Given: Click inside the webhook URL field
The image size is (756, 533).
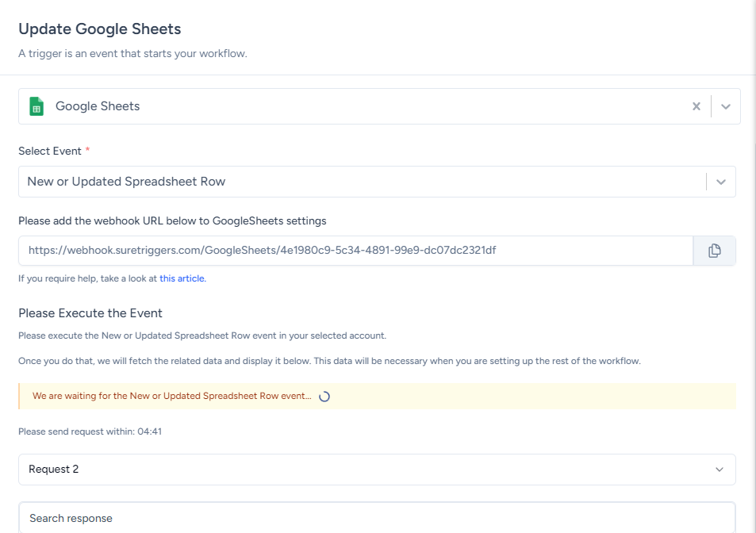Looking at the screenshot, I should pyautogui.click(x=355, y=251).
